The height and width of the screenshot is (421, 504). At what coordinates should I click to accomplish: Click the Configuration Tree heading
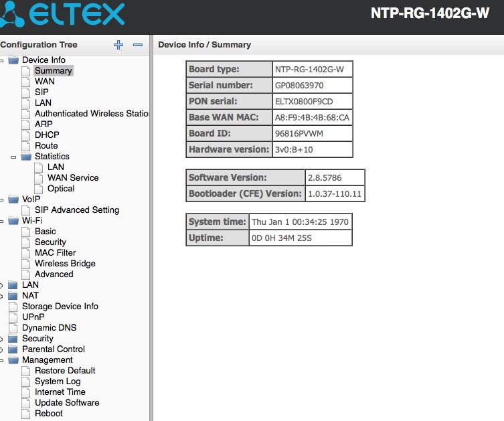point(39,45)
